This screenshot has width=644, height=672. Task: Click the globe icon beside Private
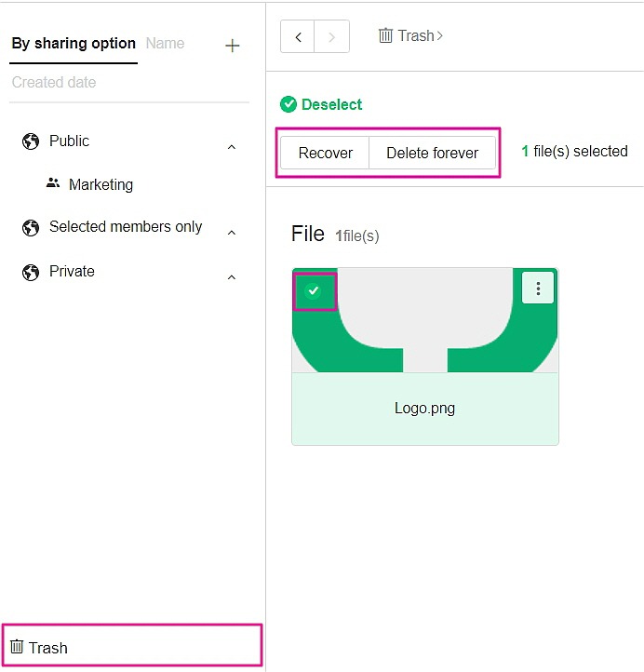click(31, 272)
